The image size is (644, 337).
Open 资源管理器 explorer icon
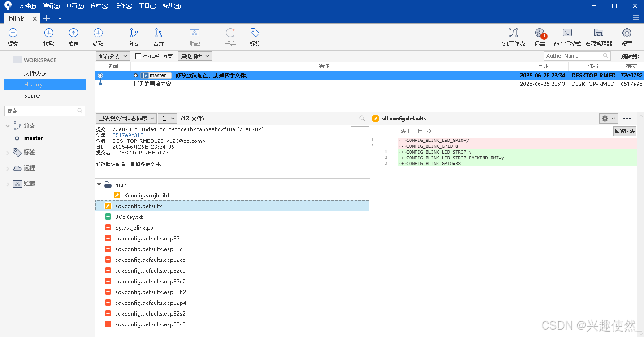(x=598, y=33)
